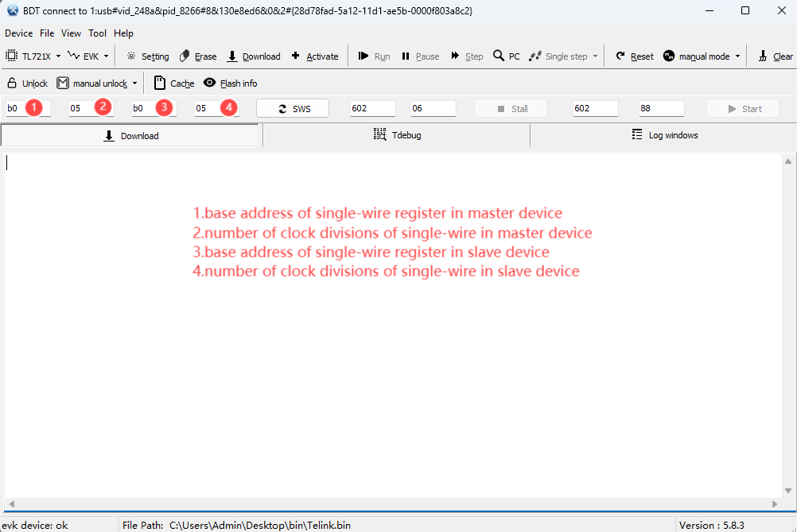Click the manual unlock button
The width and height of the screenshot is (797, 532).
click(x=92, y=83)
